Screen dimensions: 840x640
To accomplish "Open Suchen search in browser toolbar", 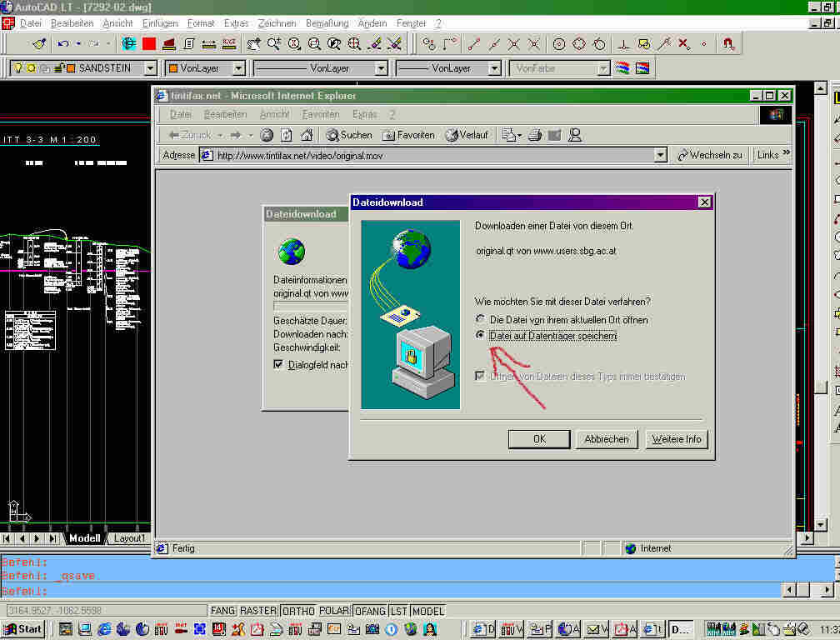I will (x=349, y=135).
